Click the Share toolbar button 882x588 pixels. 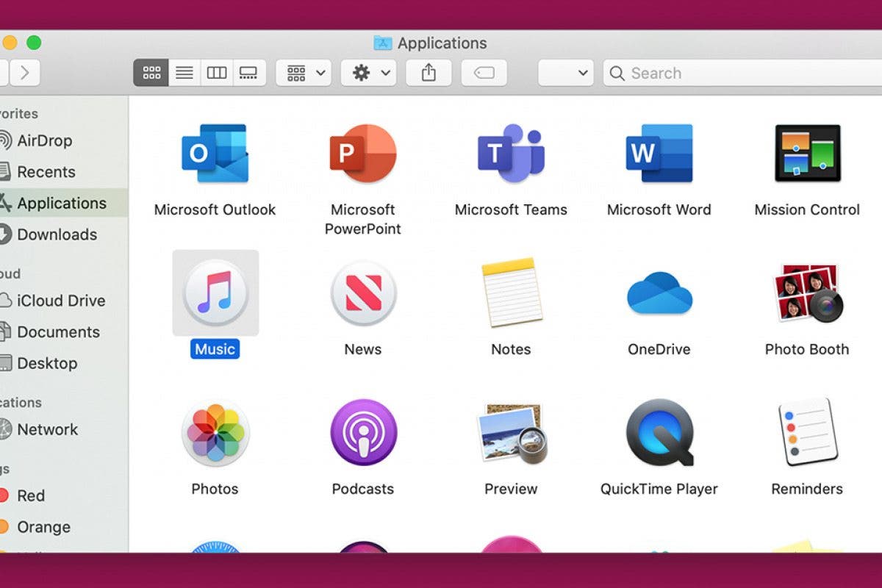click(x=429, y=73)
